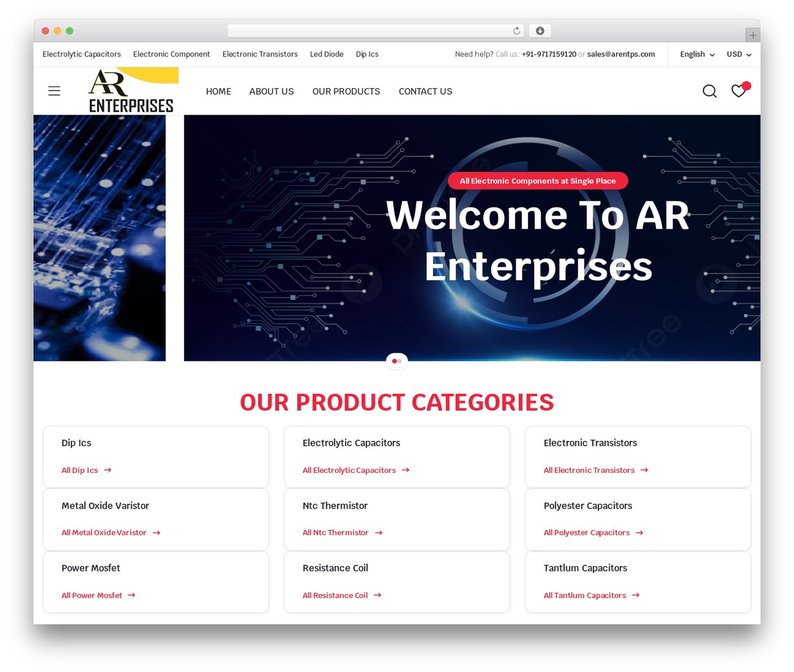Open a new browser tab with plus

tap(752, 35)
